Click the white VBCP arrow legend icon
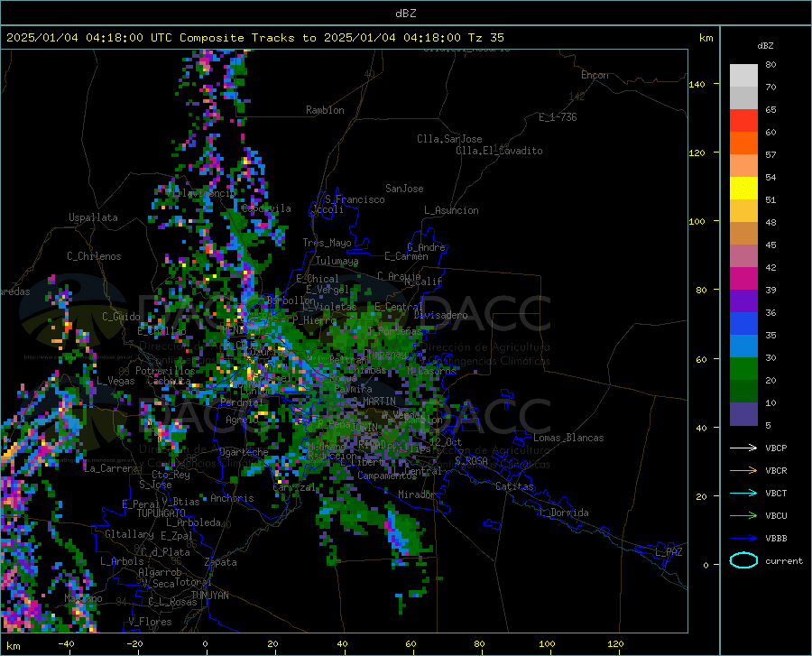The width and height of the screenshot is (812, 656). point(743,448)
